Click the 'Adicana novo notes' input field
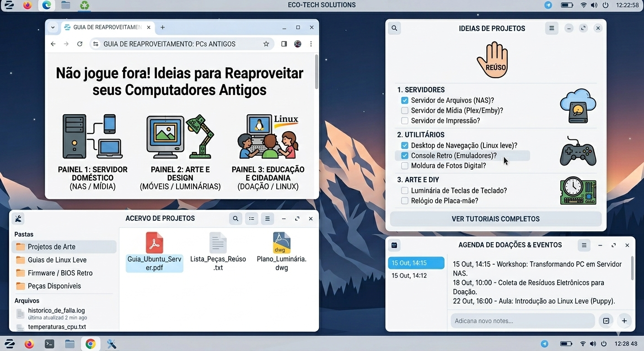Image resolution: width=644 pixels, height=351 pixels. [x=521, y=320]
